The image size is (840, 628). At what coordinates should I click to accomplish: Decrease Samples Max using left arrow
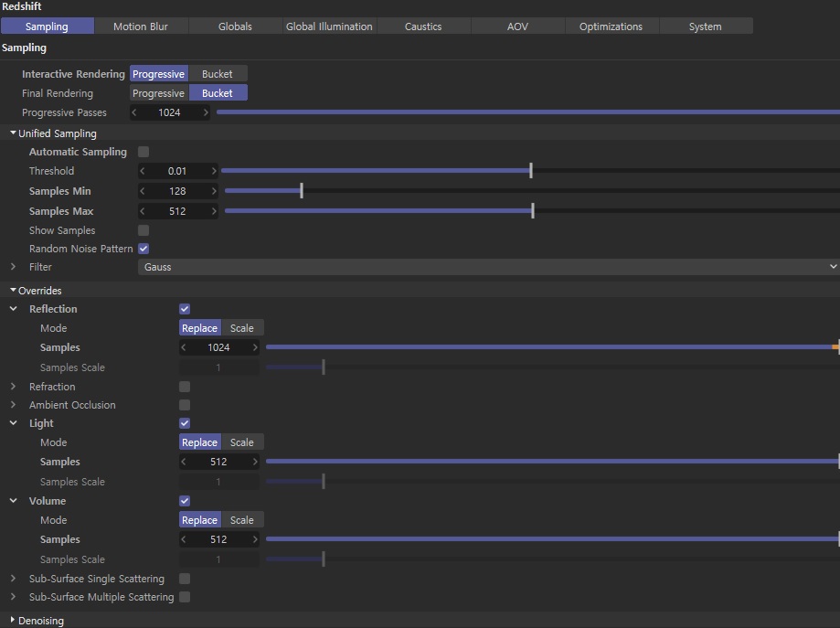[143, 211]
